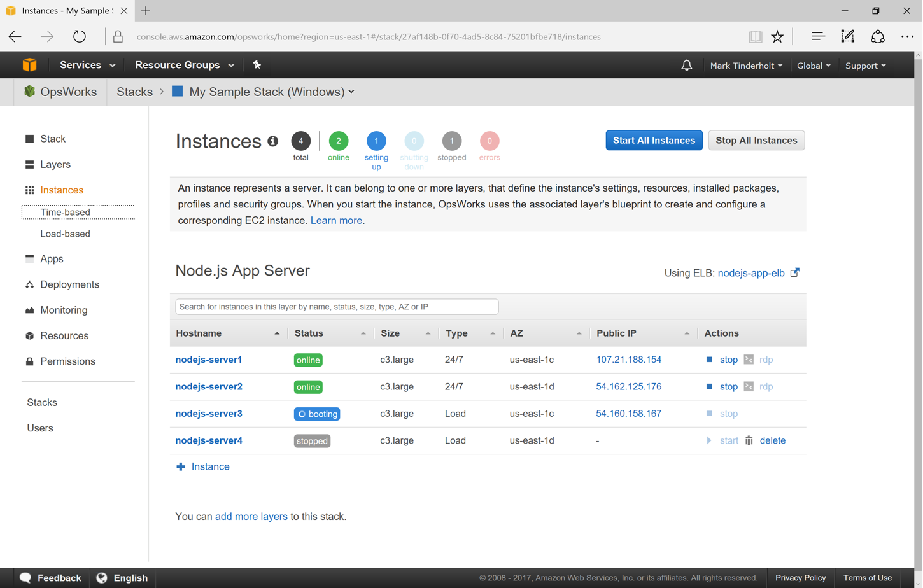Click the plus icon to add Instance
Screen dimensions: 923x588
[x=181, y=466]
